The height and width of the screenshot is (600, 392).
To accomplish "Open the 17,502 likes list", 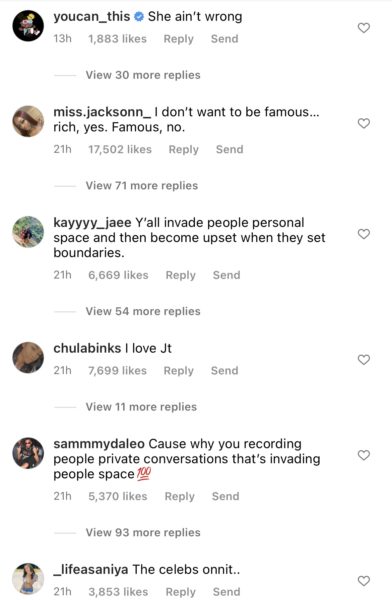I will tap(120, 149).
